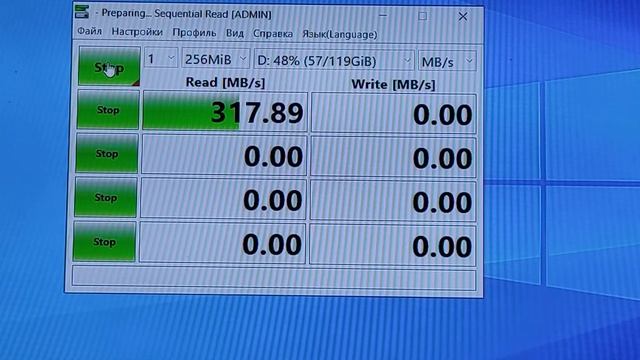The image size is (640, 360).
Task: Click the second row read value 0.00
Action: pyautogui.click(x=224, y=156)
